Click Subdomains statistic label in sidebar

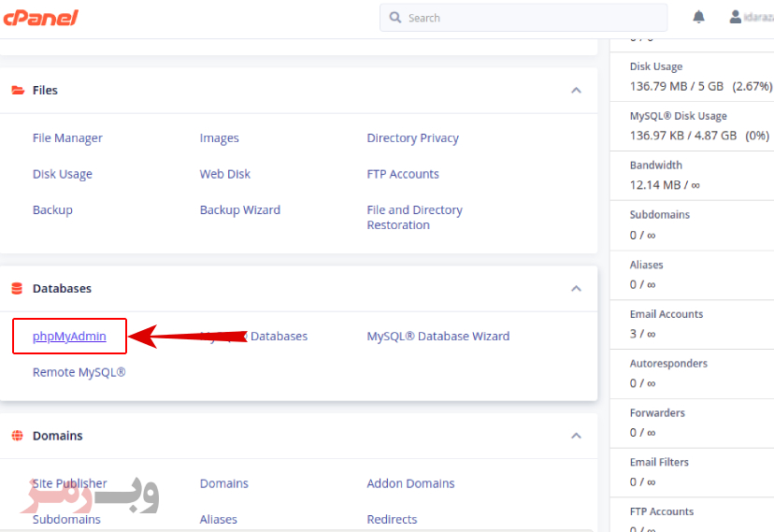[x=659, y=215]
